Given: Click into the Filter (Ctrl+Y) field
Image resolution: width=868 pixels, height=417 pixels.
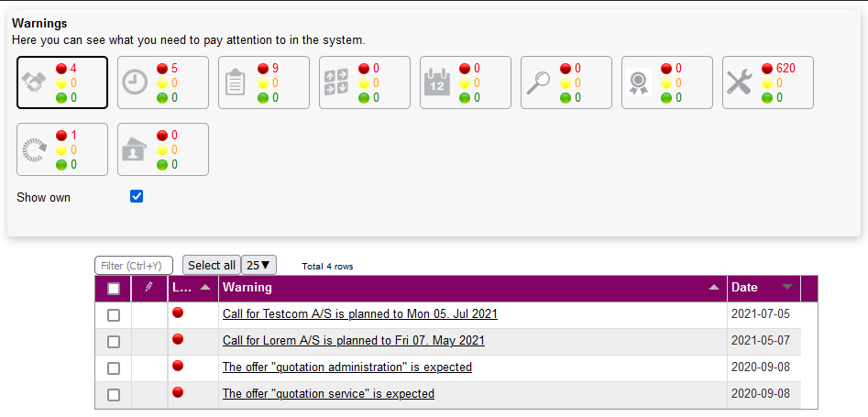Looking at the screenshot, I should pyautogui.click(x=134, y=266).
